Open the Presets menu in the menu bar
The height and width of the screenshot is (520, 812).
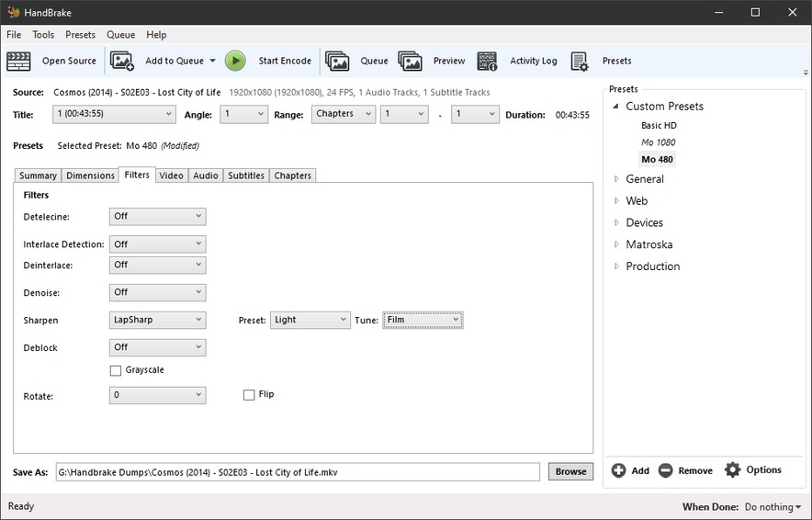(80, 35)
